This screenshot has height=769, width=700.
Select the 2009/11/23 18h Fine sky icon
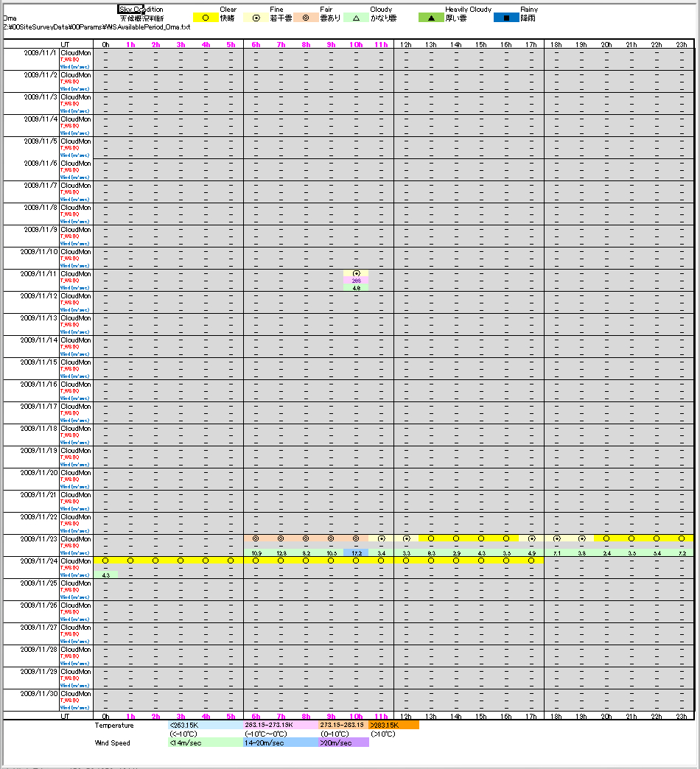pyautogui.click(x=556, y=538)
